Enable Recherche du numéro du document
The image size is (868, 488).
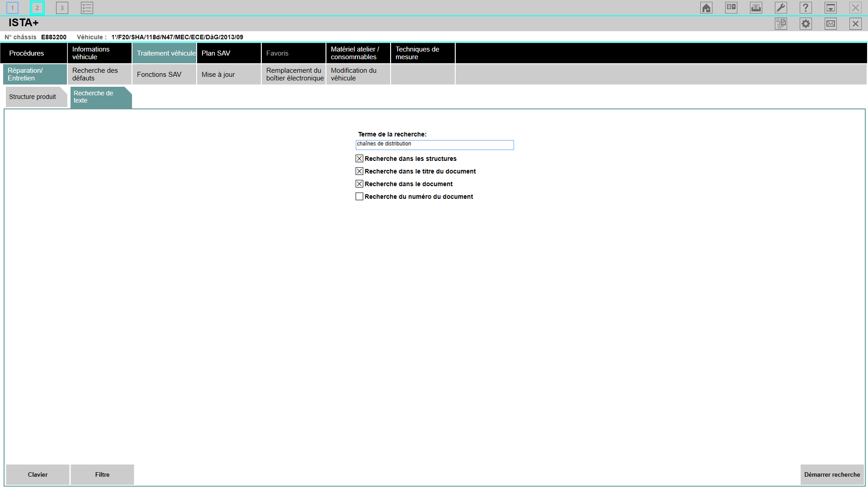coord(359,197)
